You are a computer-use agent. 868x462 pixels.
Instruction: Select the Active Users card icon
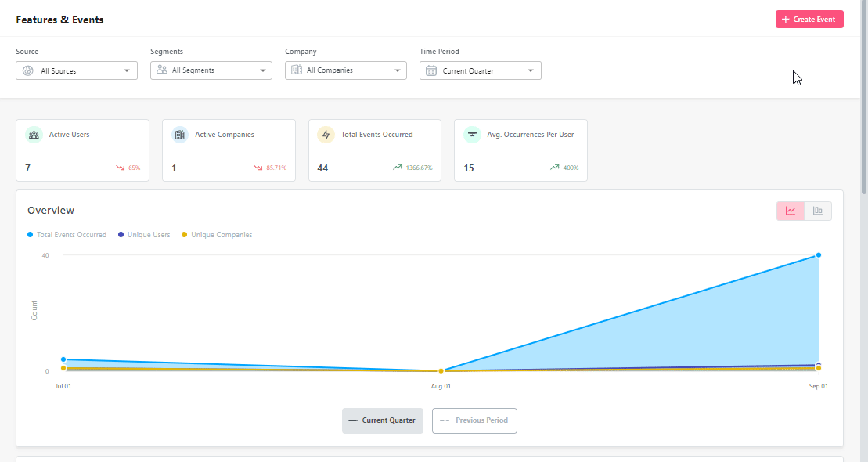click(34, 134)
